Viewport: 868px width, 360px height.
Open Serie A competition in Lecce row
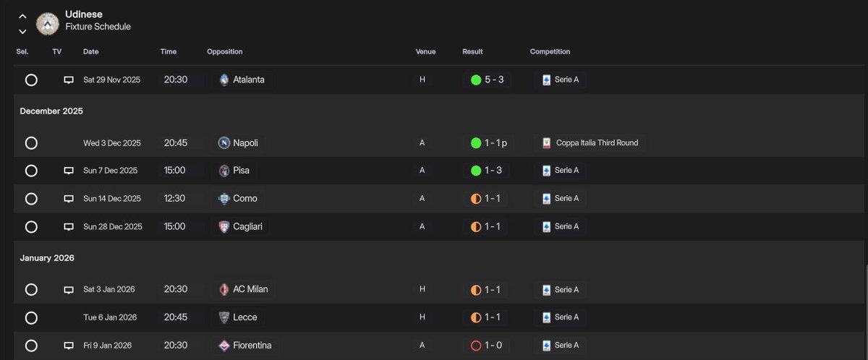click(561, 317)
